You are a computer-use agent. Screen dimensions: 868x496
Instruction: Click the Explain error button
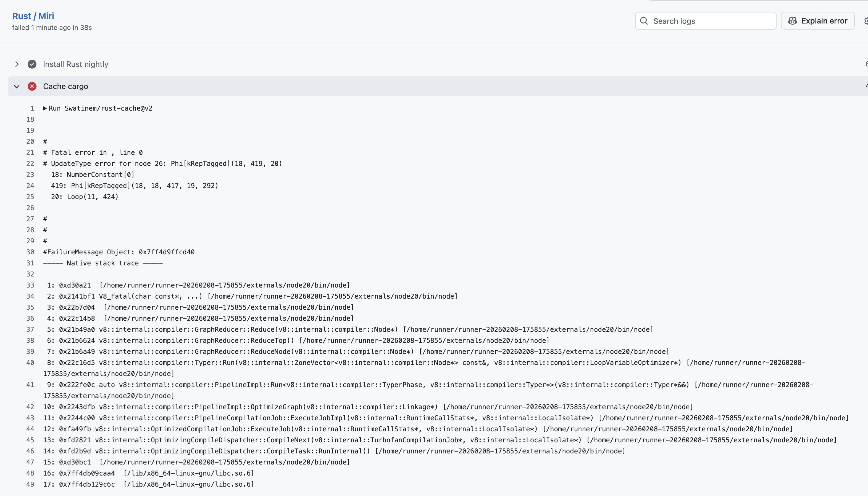point(817,21)
